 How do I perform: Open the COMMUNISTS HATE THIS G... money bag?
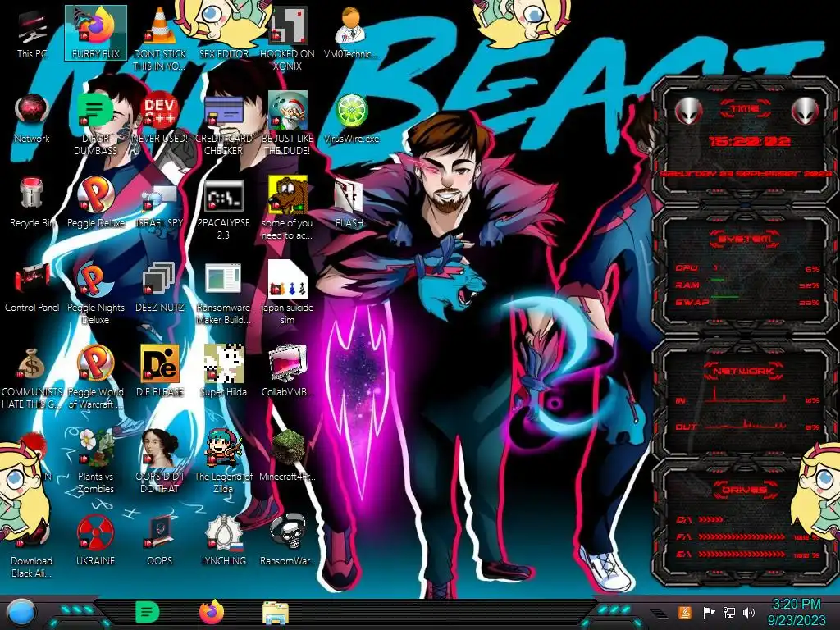pos(32,377)
